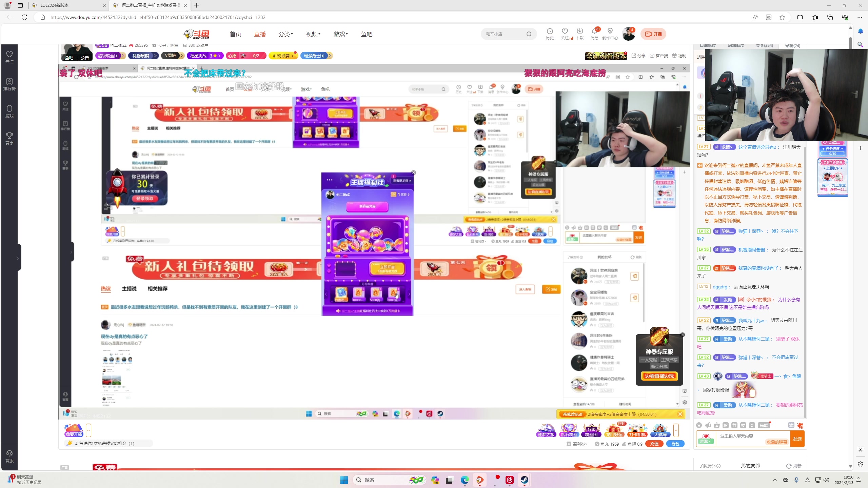Click search magnifier in Douyu search box
The width and height of the screenshot is (868, 488).
coord(529,34)
